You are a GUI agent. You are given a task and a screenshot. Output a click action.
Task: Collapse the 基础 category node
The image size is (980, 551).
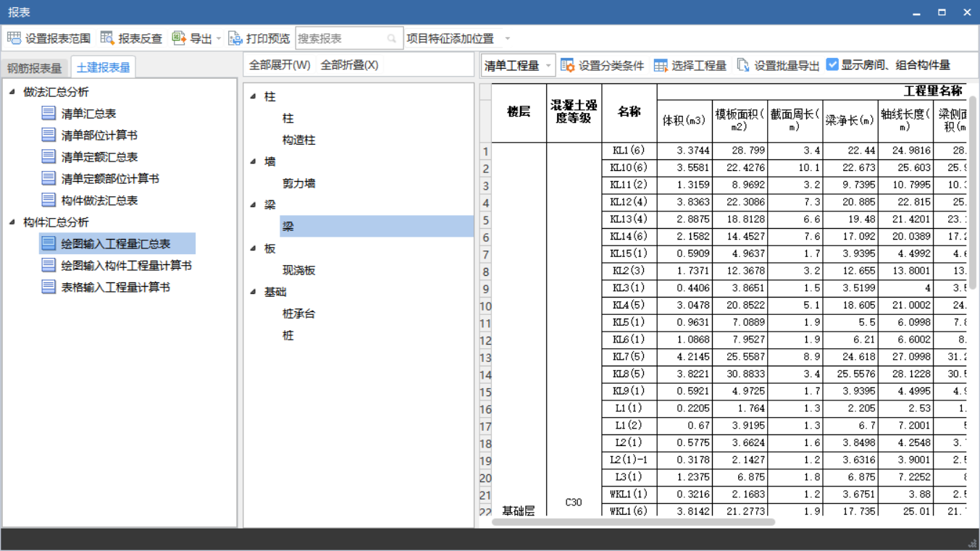[x=253, y=292]
